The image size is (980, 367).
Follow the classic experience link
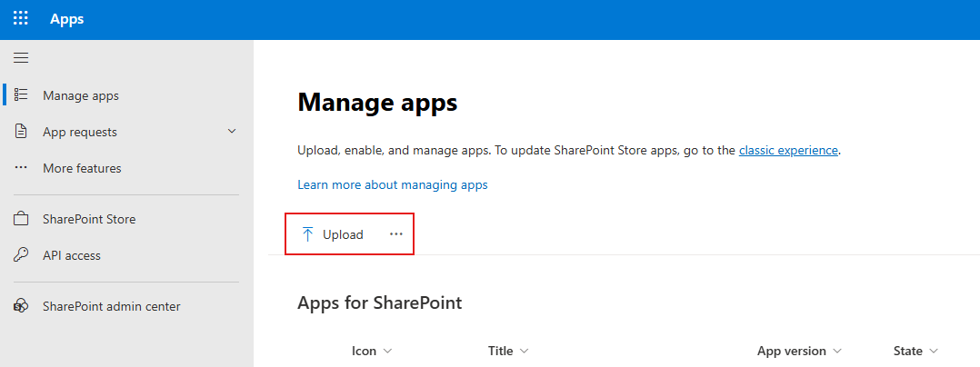pyautogui.click(x=788, y=150)
